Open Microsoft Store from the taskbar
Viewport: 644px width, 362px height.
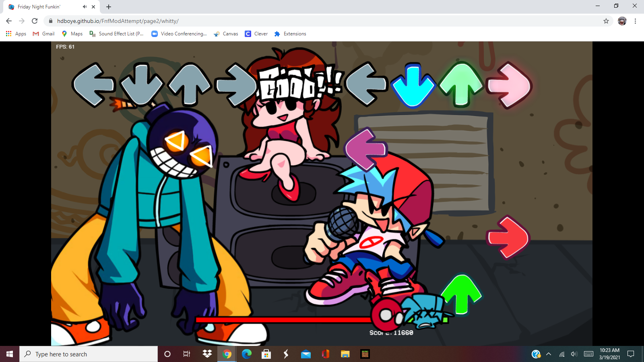[266, 354]
